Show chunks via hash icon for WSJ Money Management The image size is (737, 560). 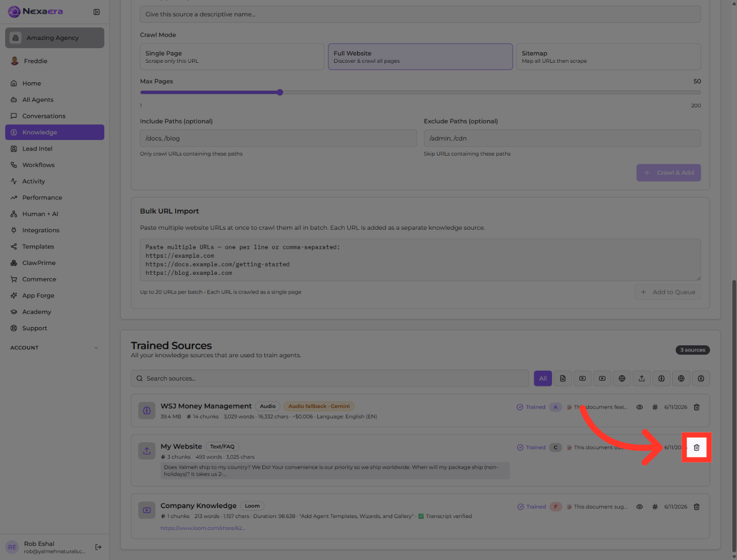[655, 407]
